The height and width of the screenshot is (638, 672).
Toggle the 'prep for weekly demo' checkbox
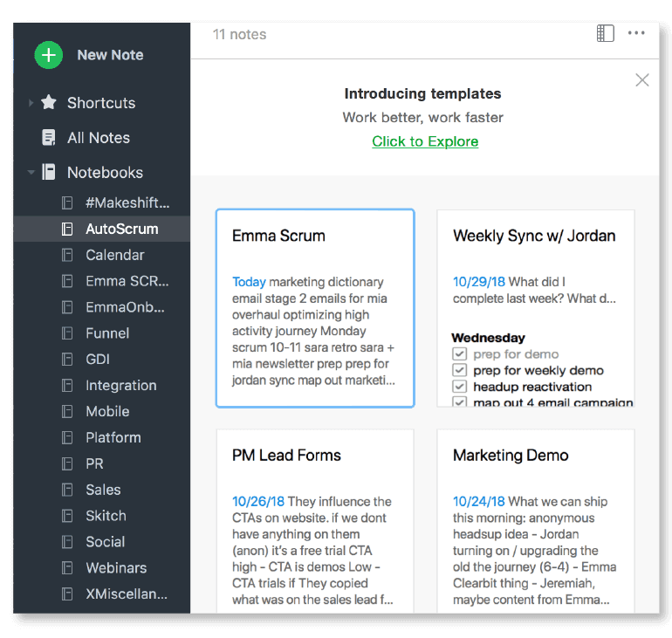(x=460, y=371)
